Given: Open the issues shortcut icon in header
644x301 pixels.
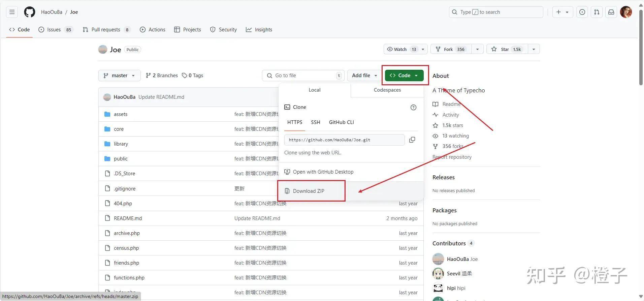Looking at the screenshot, I should [582, 12].
